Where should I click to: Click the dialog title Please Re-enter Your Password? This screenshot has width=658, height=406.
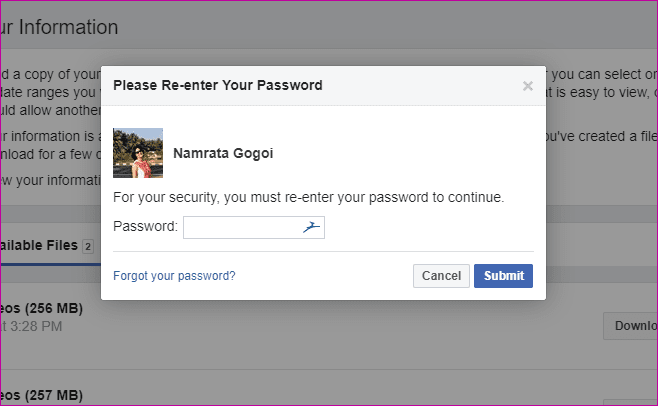[x=218, y=85]
